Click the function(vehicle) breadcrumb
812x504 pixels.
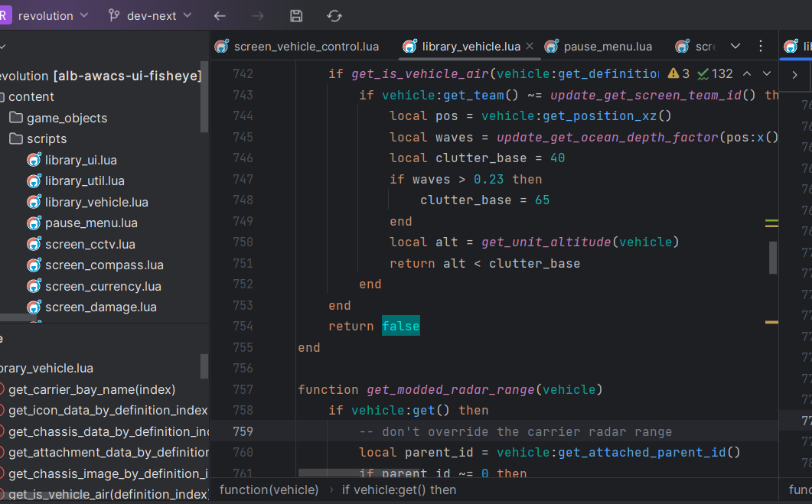[269, 489]
